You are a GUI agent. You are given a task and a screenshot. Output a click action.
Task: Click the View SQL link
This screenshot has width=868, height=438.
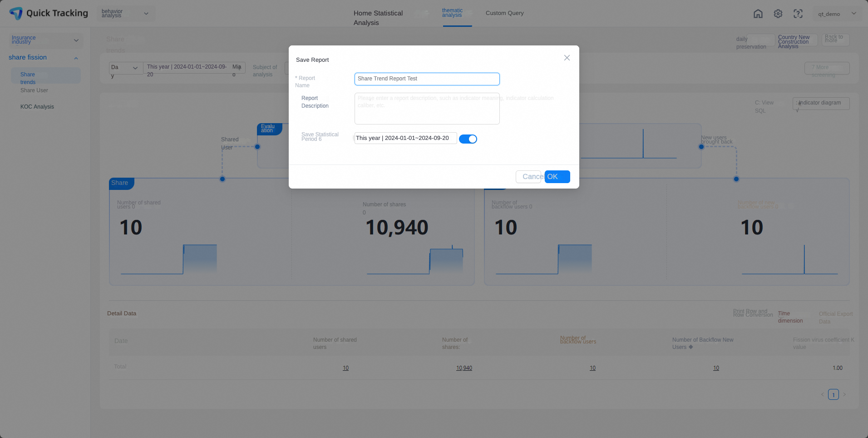pyautogui.click(x=764, y=107)
